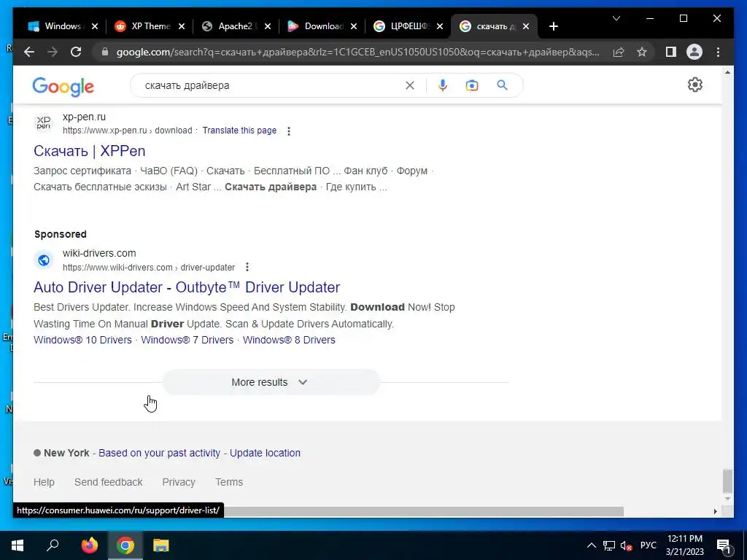Image resolution: width=747 pixels, height=560 pixels.
Task: Open Chrome's three-dot menu
Action: click(x=718, y=52)
